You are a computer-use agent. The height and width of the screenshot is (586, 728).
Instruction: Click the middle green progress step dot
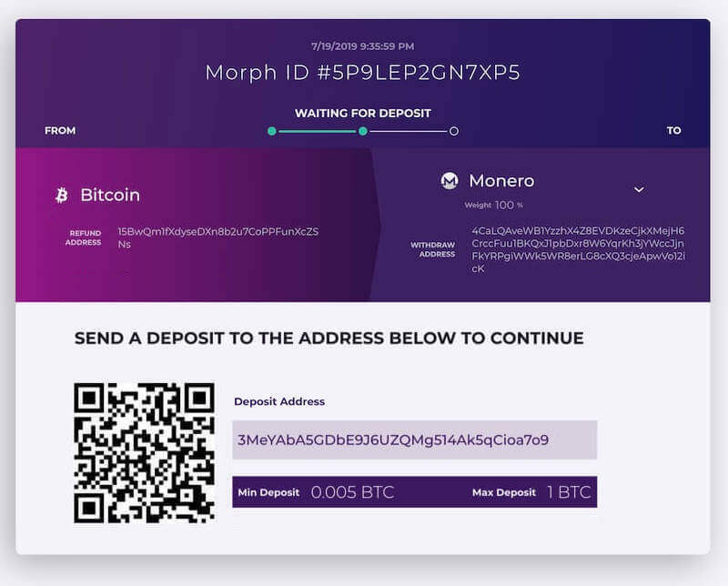pyautogui.click(x=363, y=131)
